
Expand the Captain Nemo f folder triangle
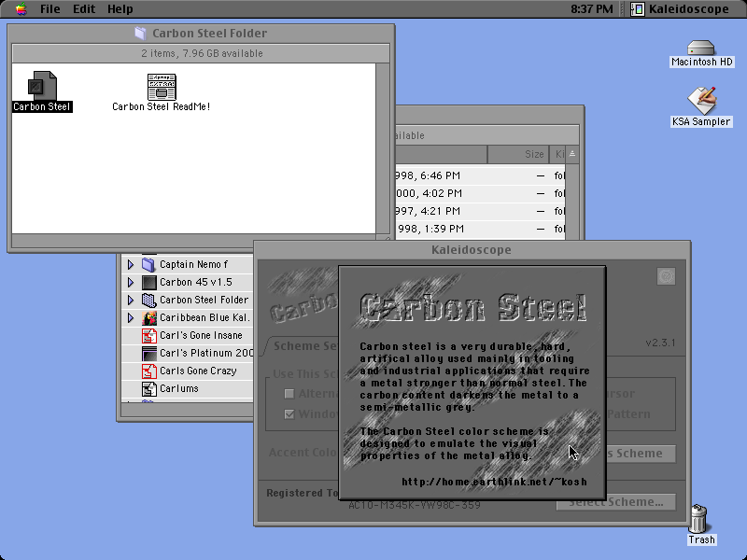[x=130, y=264]
